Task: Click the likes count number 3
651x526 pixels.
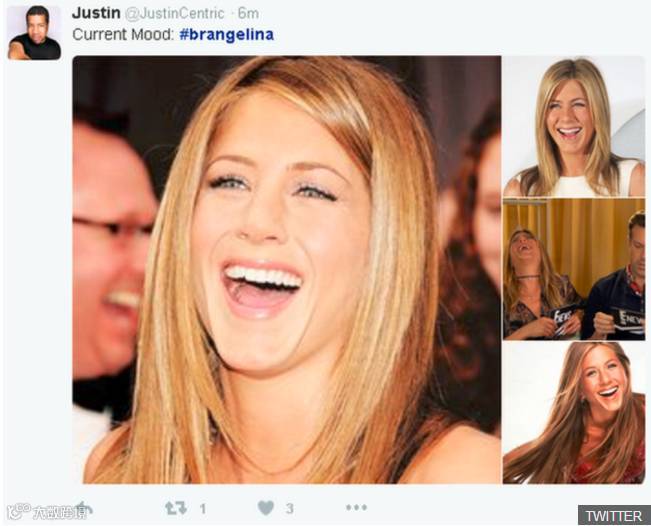Action: pyautogui.click(x=290, y=509)
